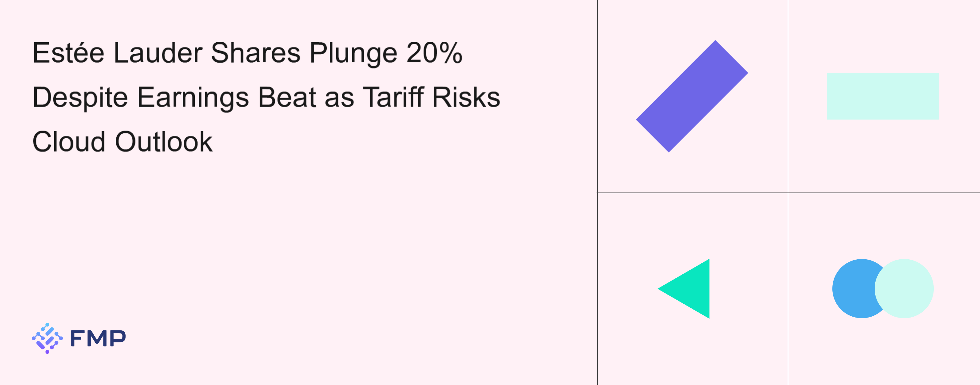Screen dimensions: 980x385
Task: Select the light mint horizontal rectangle
Action: [x=883, y=96]
